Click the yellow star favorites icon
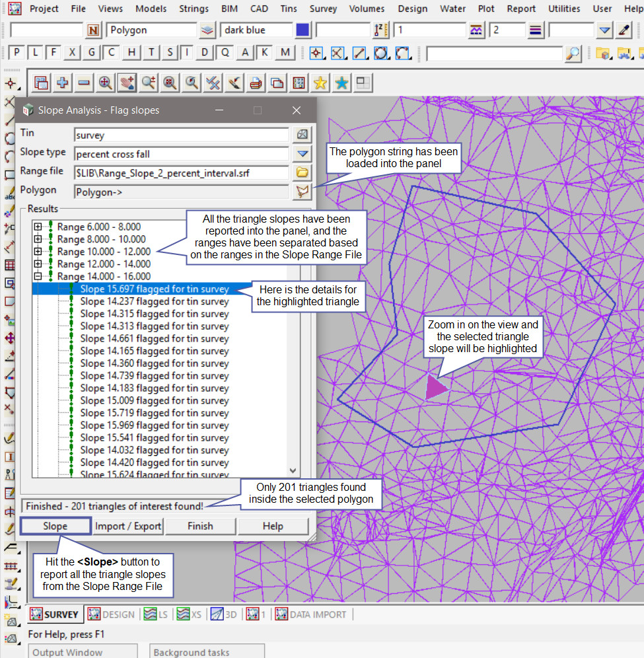 [320, 83]
